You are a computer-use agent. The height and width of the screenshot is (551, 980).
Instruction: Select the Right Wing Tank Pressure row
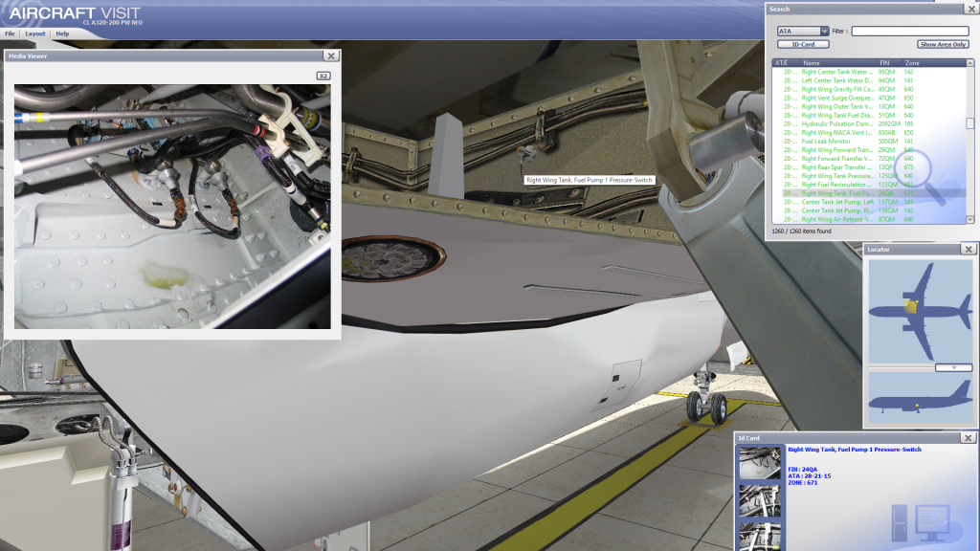[869, 176]
